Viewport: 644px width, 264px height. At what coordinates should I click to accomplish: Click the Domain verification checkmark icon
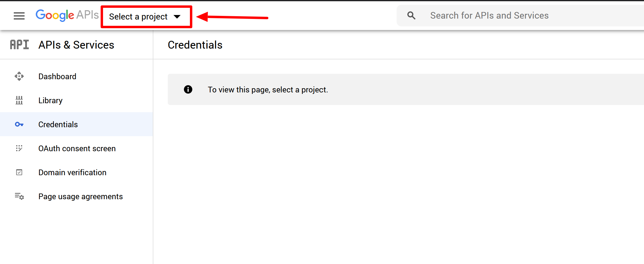coord(19,172)
